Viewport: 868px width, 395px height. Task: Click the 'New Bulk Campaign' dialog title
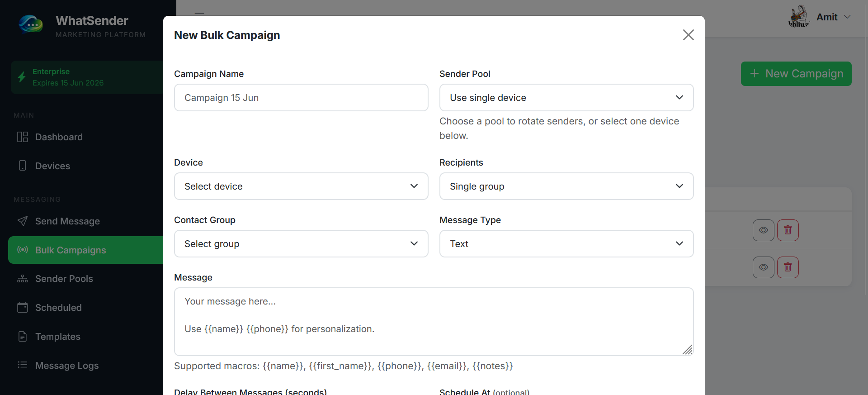coord(227,35)
